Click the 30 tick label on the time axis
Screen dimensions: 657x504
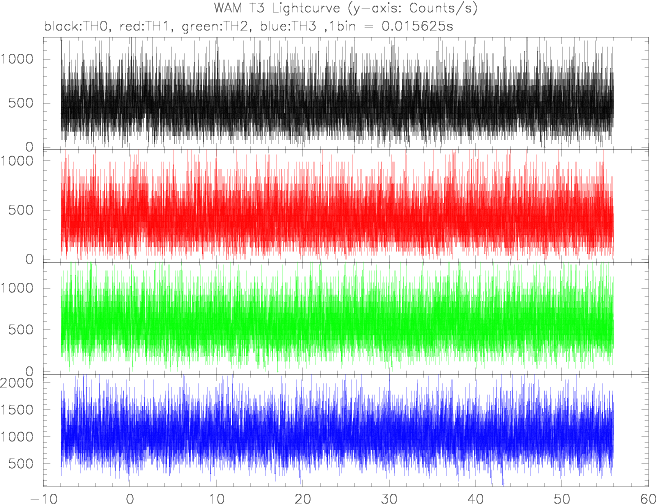pyautogui.click(x=389, y=499)
